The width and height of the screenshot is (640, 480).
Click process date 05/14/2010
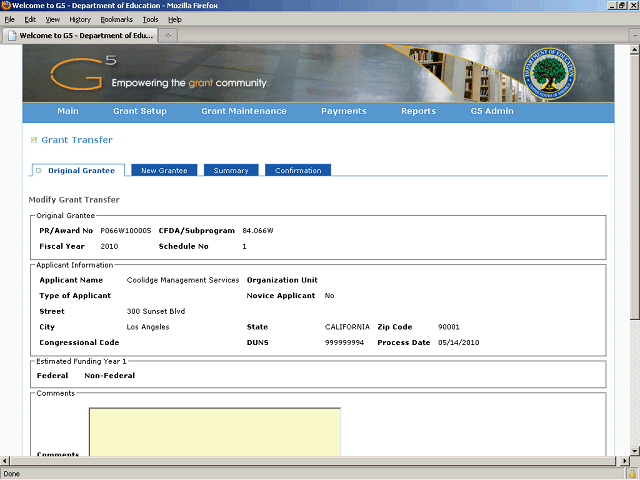458,342
